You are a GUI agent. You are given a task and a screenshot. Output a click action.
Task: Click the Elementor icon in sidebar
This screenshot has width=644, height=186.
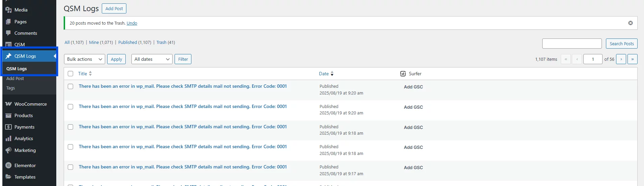click(8, 165)
